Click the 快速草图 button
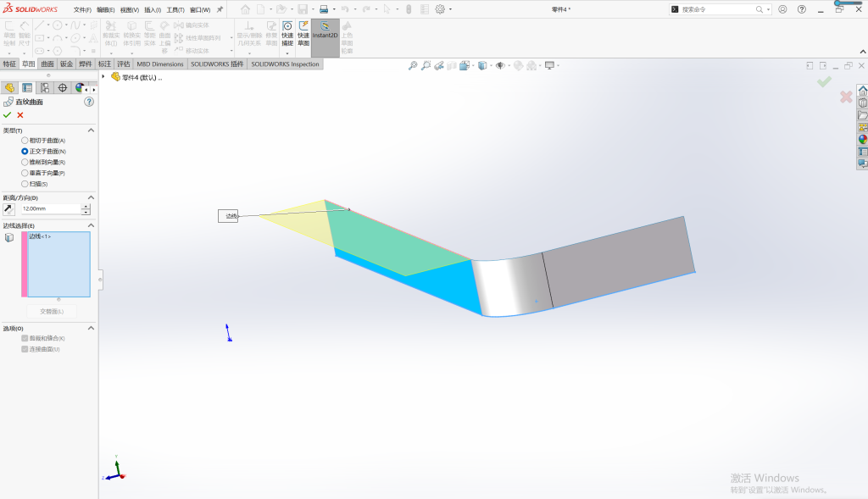868x499 pixels. (x=303, y=34)
